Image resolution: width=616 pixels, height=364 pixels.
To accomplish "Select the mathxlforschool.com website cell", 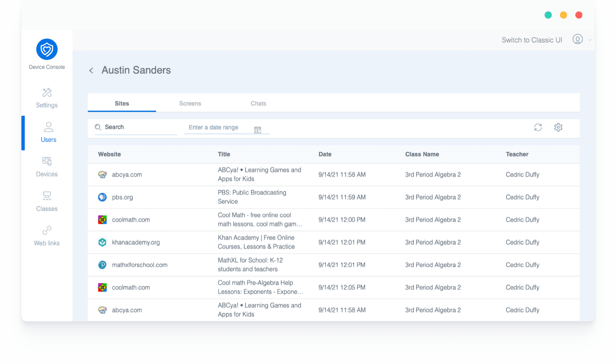I will pyautogui.click(x=139, y=265).
